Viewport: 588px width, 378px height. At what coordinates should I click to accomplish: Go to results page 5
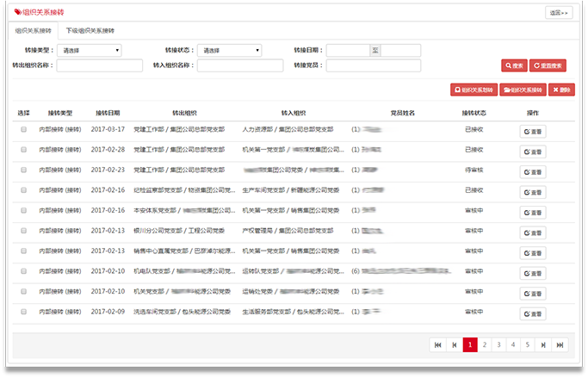pyautogui.click(x=527, y=345)
